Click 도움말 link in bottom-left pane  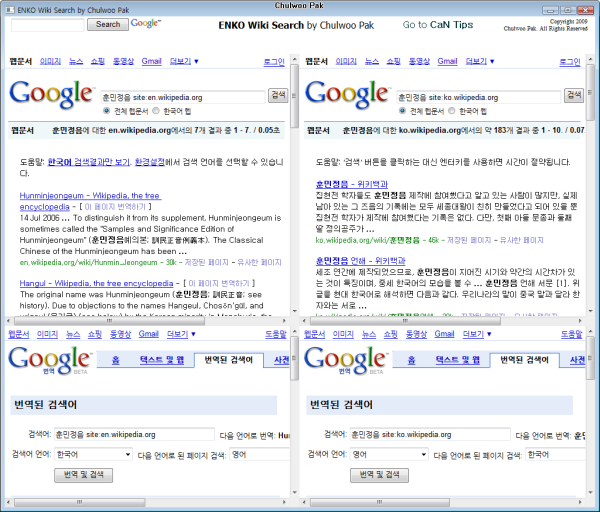(276, 334)
